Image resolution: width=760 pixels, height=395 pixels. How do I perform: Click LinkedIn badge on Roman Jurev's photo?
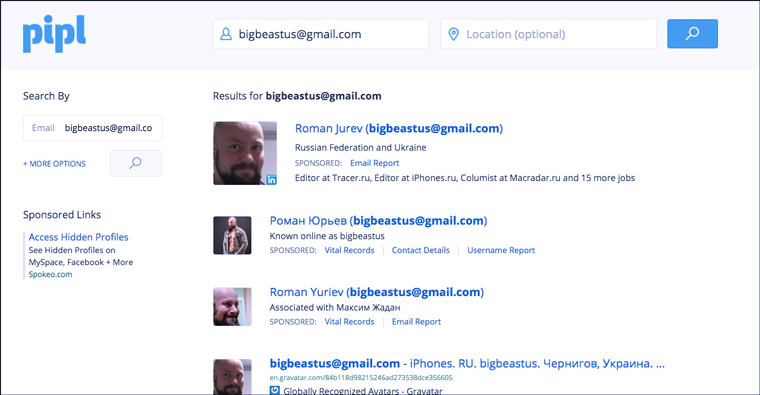(x=271, y=180)
